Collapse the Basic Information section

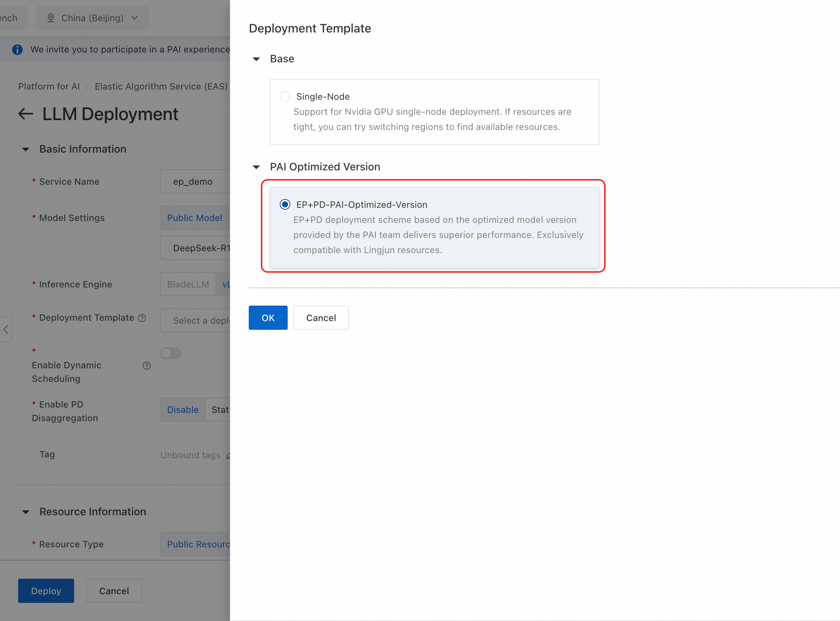click(x=26, y=149)
